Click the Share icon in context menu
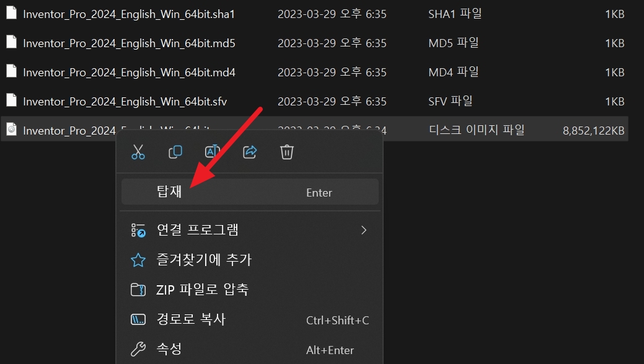 click(x=250, y=152)
